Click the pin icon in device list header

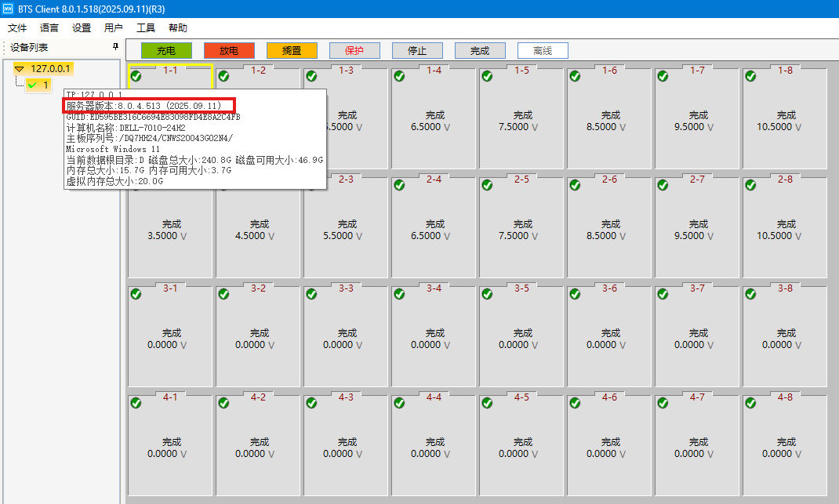click(x=116, y=47)
